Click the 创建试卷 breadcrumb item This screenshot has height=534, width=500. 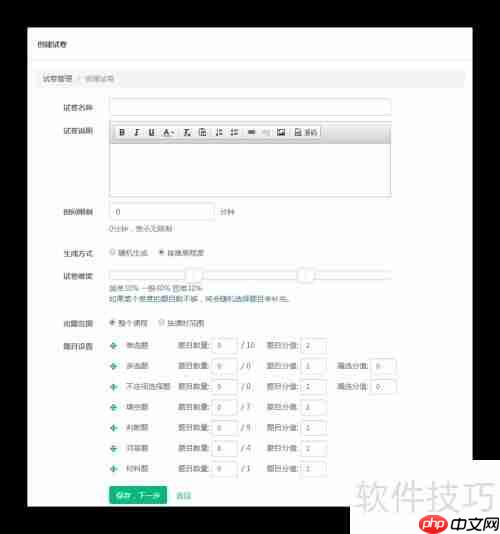(x=99, y=79)
